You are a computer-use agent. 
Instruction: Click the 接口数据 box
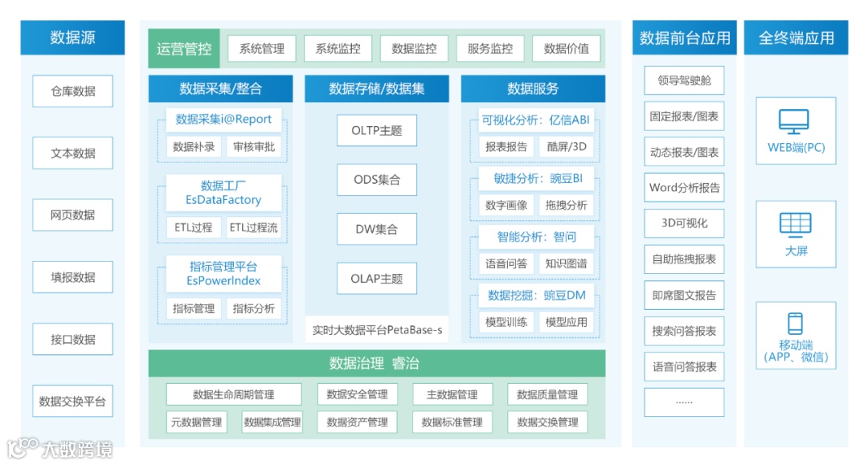pos(72,339)
